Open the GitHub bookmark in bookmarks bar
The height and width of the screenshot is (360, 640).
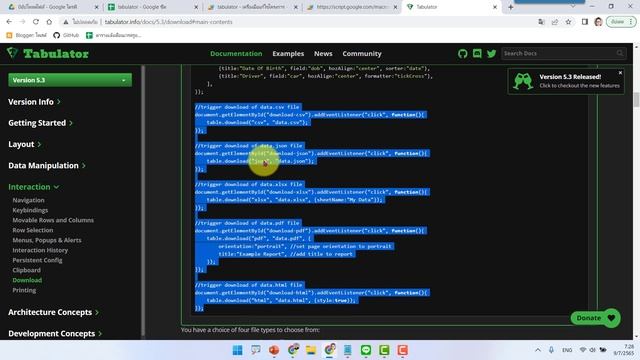(x=66, y=35)
